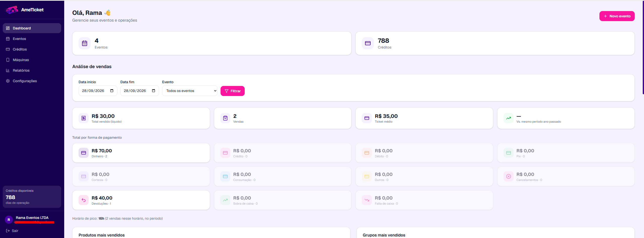Click the Data fim date field
The height and width of the screenshot is (238, 644).
click(139, 91)
